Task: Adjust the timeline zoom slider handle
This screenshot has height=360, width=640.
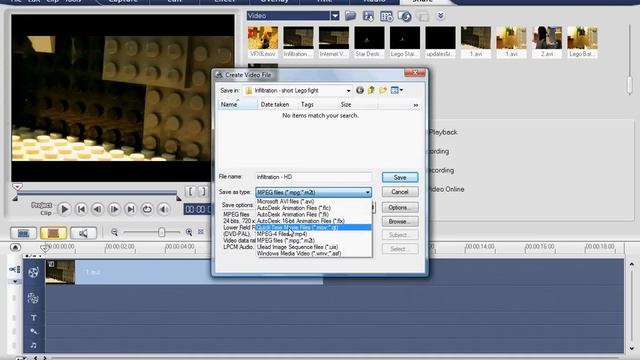Action: [x=162, y=232]
